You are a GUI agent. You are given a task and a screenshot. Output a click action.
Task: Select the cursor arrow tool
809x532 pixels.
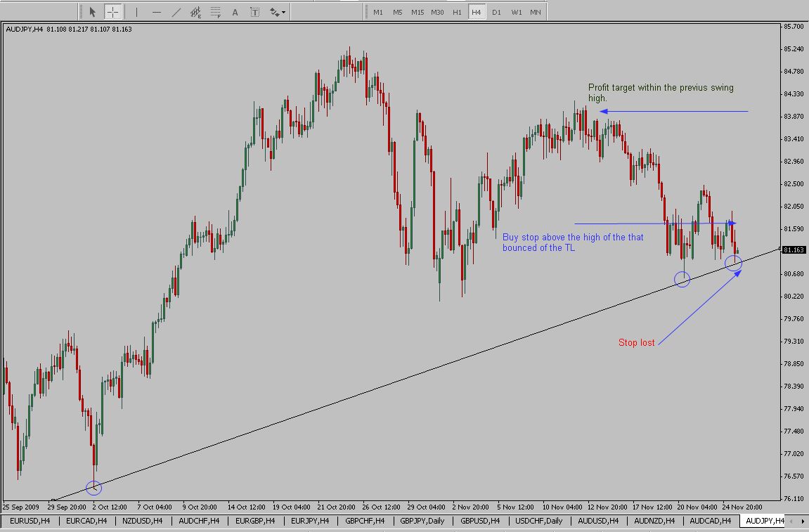tap(93, 12)
